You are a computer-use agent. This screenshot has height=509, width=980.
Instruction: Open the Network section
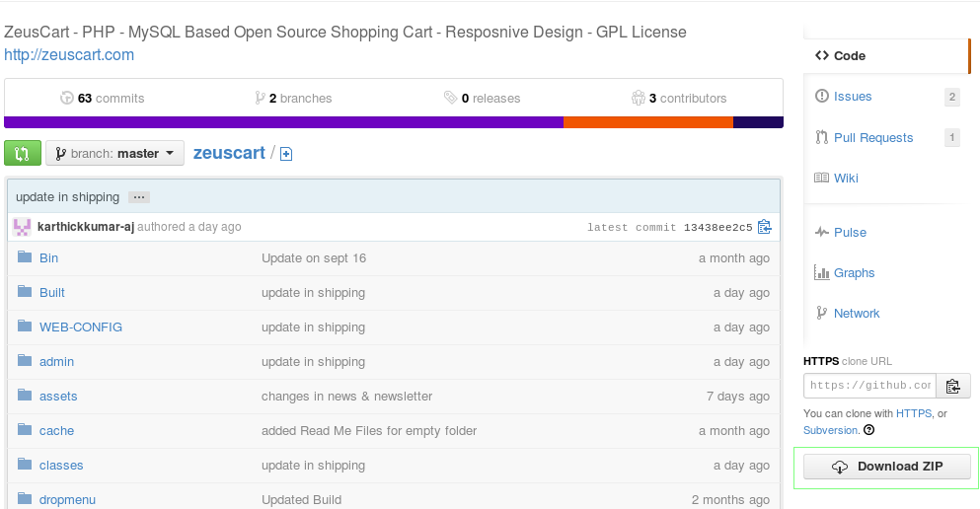tap(857, 314)
